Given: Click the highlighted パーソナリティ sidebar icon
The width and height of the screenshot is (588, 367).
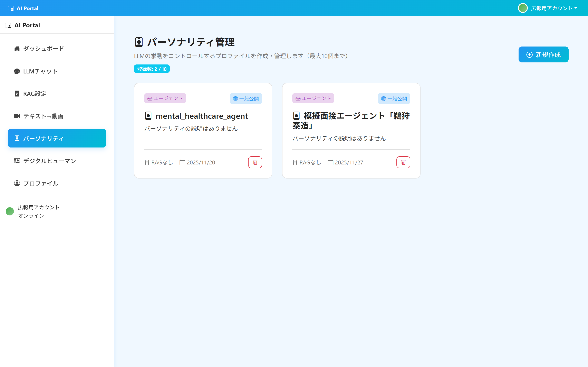Looking at the screenshot, I should (x=17, y=138).
